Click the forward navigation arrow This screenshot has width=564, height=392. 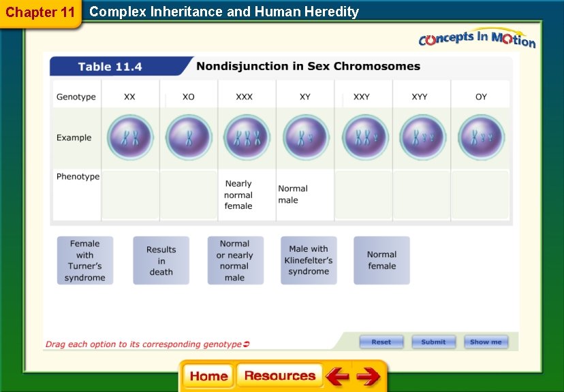(x=369, y=375)
